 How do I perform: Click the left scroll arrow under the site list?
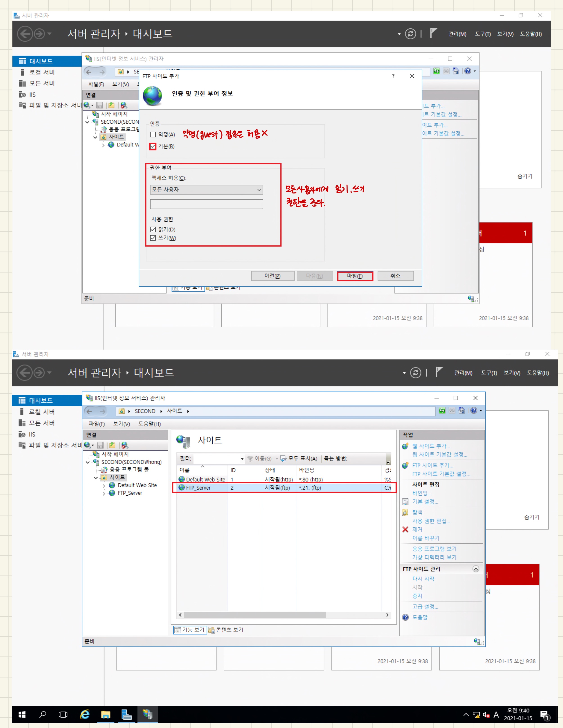pos(180,615)
